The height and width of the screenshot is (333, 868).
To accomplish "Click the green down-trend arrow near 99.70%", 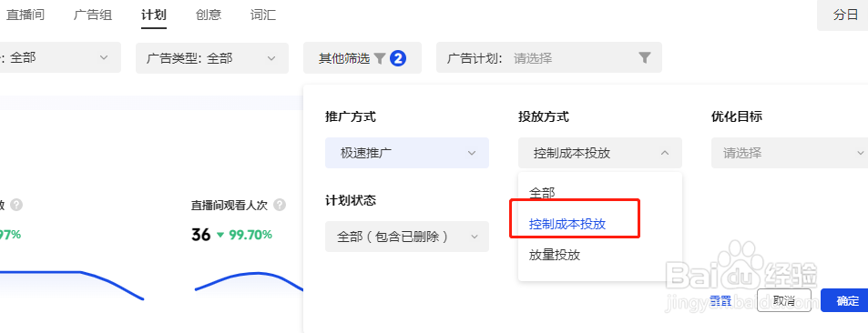I will tap(220, 235).
